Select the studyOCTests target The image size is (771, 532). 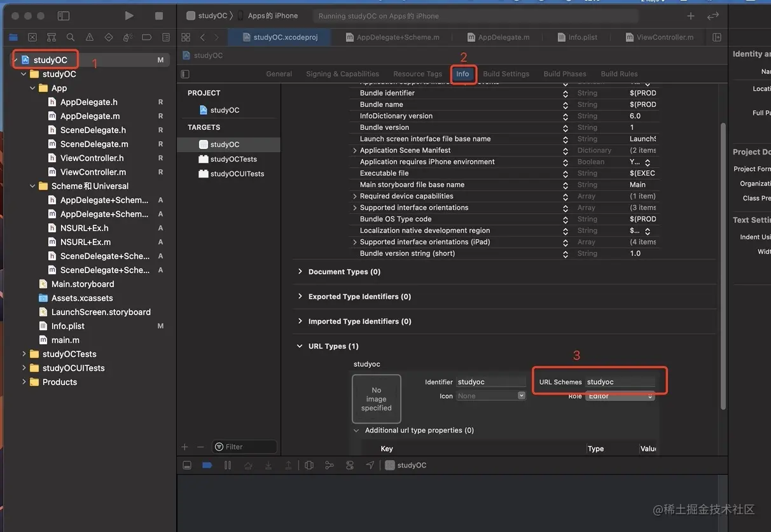click(x=228, y=159)
